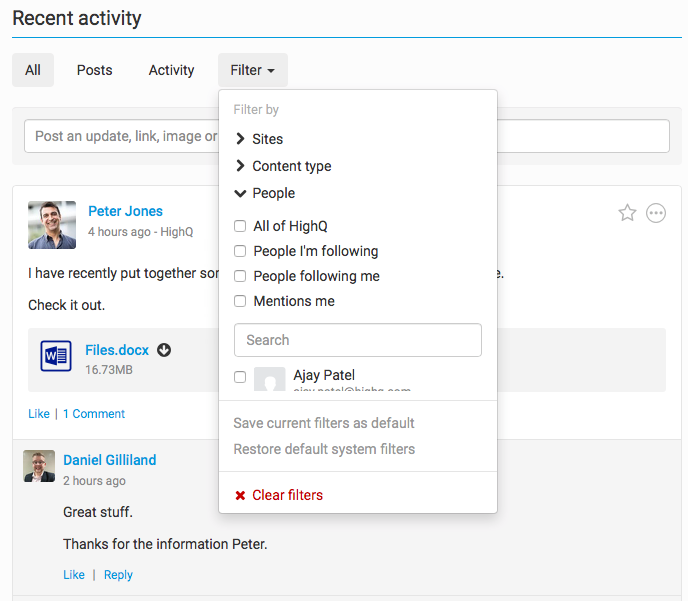Image resolution: width=688 pixels, height=601 pixels.
Task: Click the red X clear filters icon
Action: (240, 496)
